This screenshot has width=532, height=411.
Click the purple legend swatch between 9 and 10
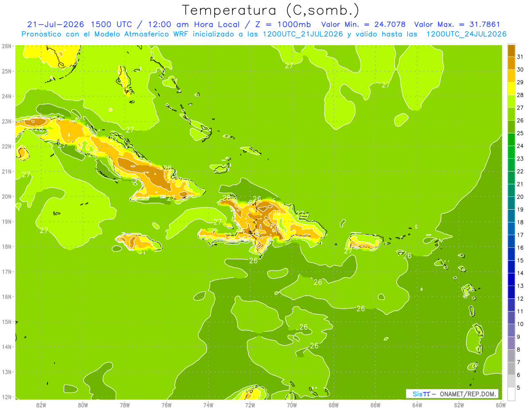point(511,330)
